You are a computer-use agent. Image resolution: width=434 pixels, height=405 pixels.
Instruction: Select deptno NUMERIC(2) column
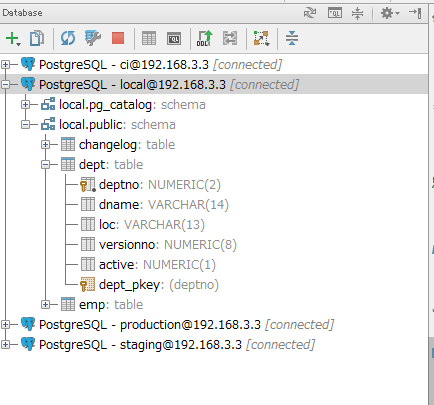160,185
